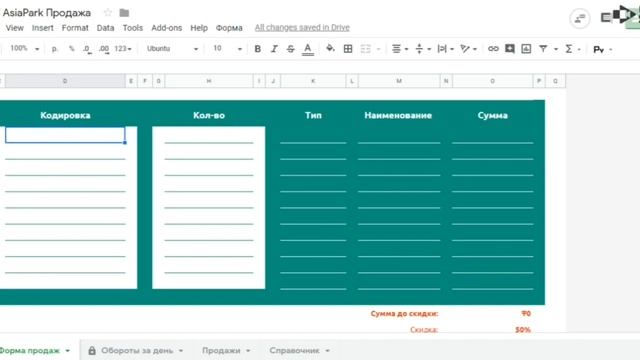Click the insert chart icon

tap(526, 49)
